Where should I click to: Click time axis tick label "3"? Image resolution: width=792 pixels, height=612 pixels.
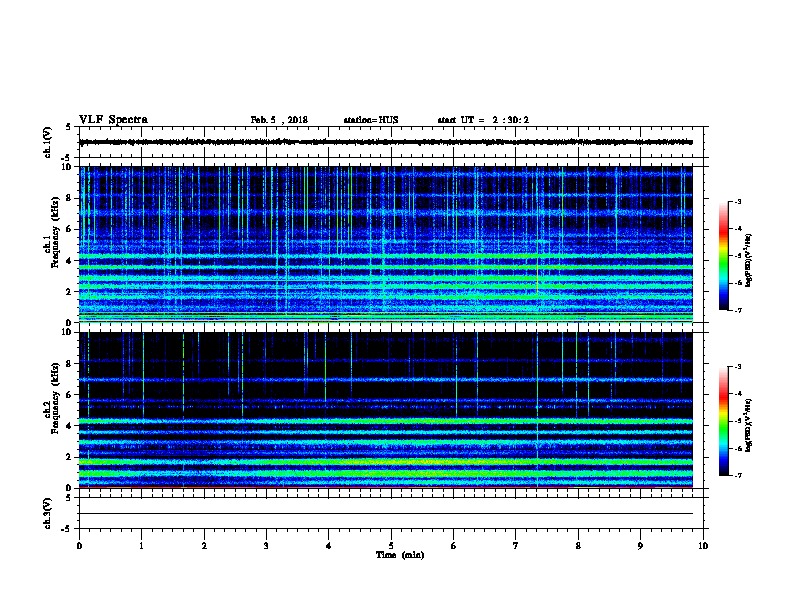(266, 546)
